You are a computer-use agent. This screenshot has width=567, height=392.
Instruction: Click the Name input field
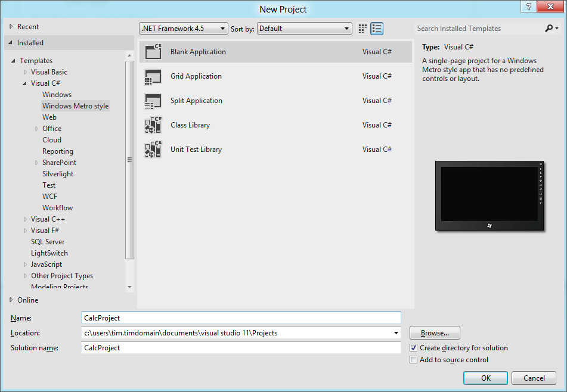(241, 318)
